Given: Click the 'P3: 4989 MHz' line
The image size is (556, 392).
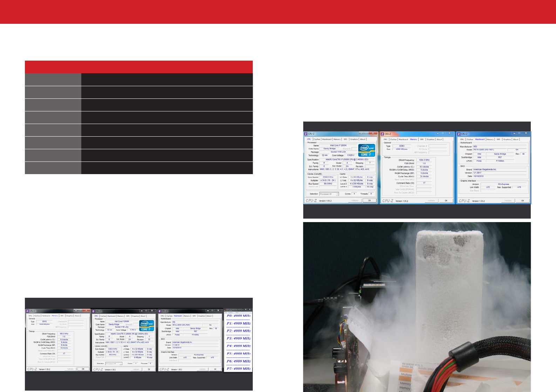Looking at the screenshot, I should 239,338.
